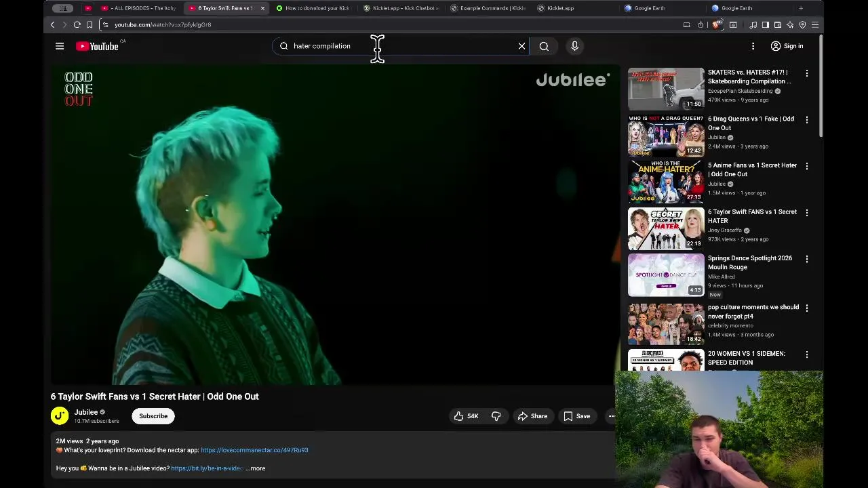868x488 pixels.
Task: Open a new tab with the plus icon
Action: coord(801,8)
